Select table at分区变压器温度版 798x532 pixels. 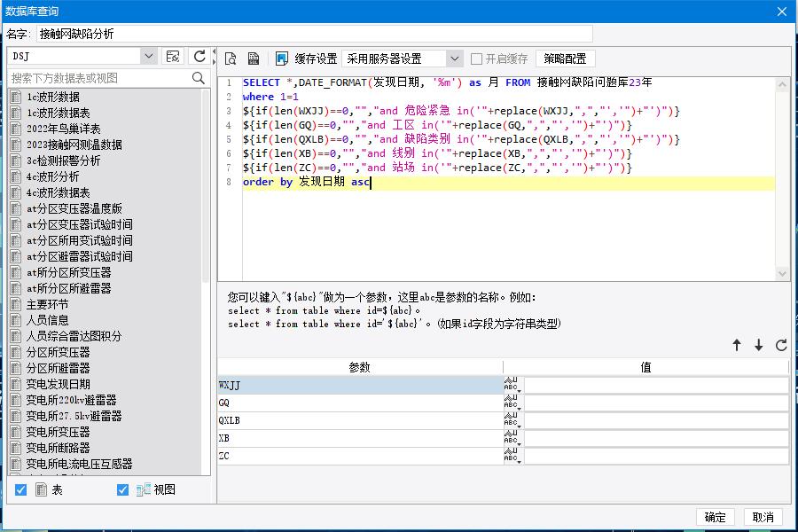coord(74,208)
